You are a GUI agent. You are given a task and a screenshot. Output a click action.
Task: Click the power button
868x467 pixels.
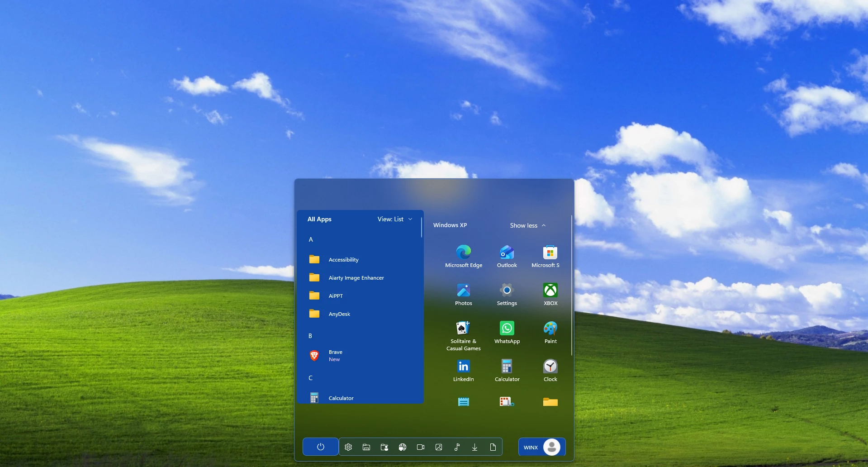321,447
